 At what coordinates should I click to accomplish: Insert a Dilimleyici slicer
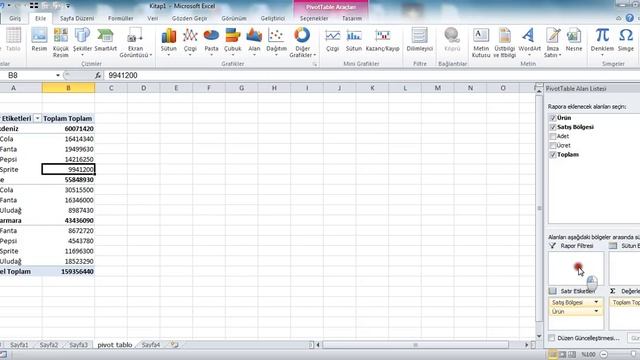(419, 40)
